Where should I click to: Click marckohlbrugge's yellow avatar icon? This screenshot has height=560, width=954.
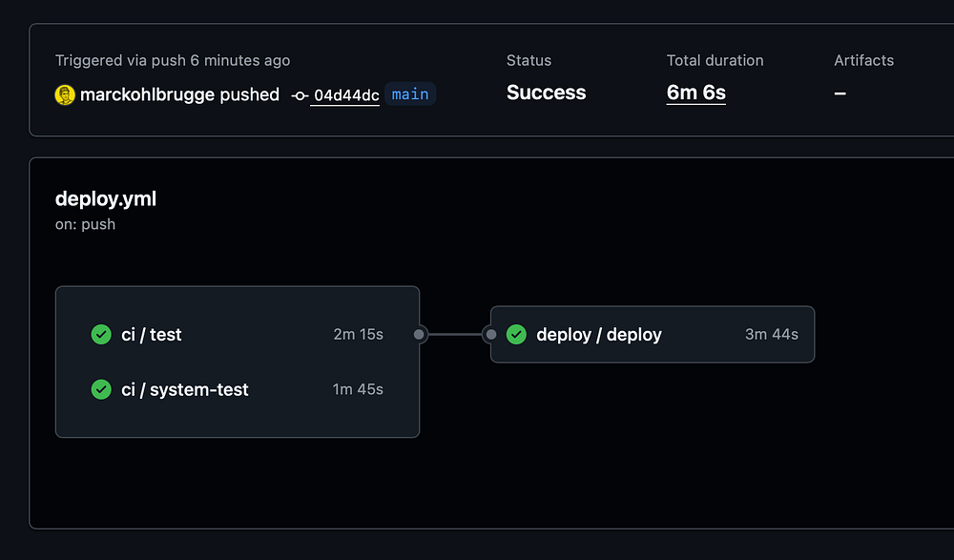click(65, 94)
